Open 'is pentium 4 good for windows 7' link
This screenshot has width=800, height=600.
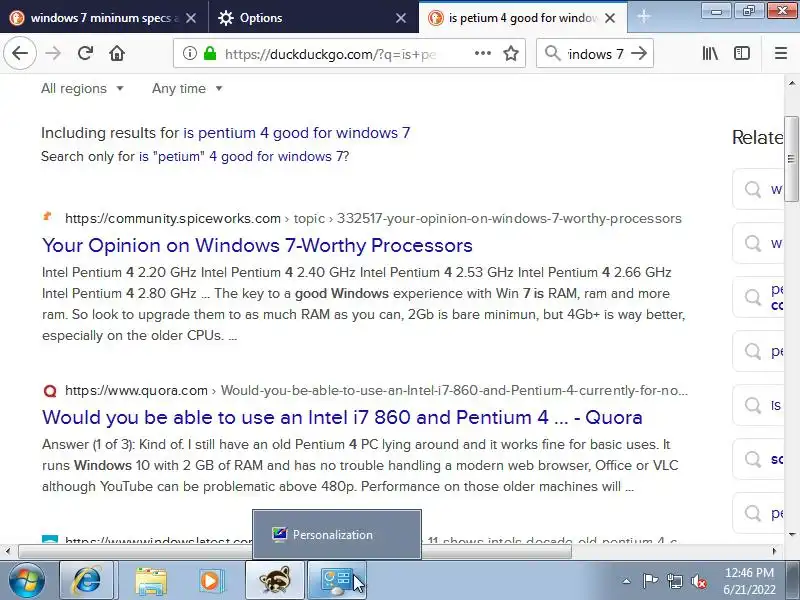[296, 133]
